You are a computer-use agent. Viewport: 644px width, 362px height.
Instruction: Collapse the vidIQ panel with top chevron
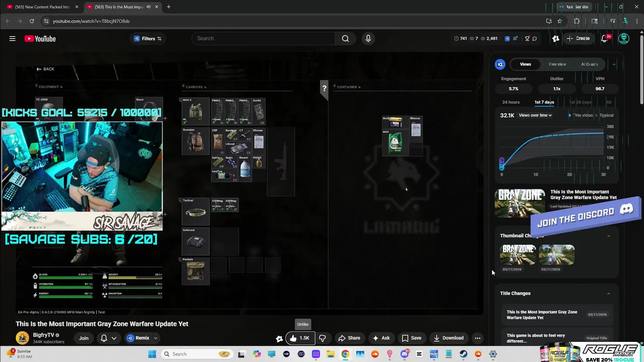[x=614, y=64]
